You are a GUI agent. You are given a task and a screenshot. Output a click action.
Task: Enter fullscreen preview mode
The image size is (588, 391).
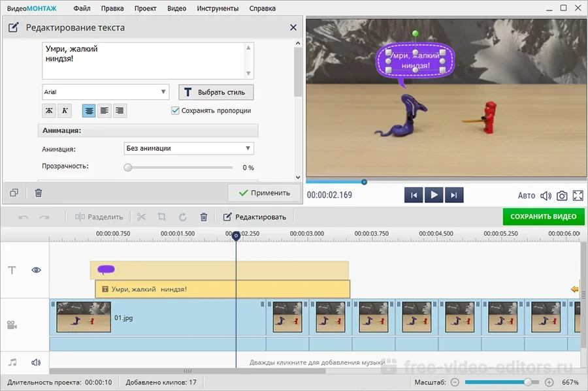(578, 195)
